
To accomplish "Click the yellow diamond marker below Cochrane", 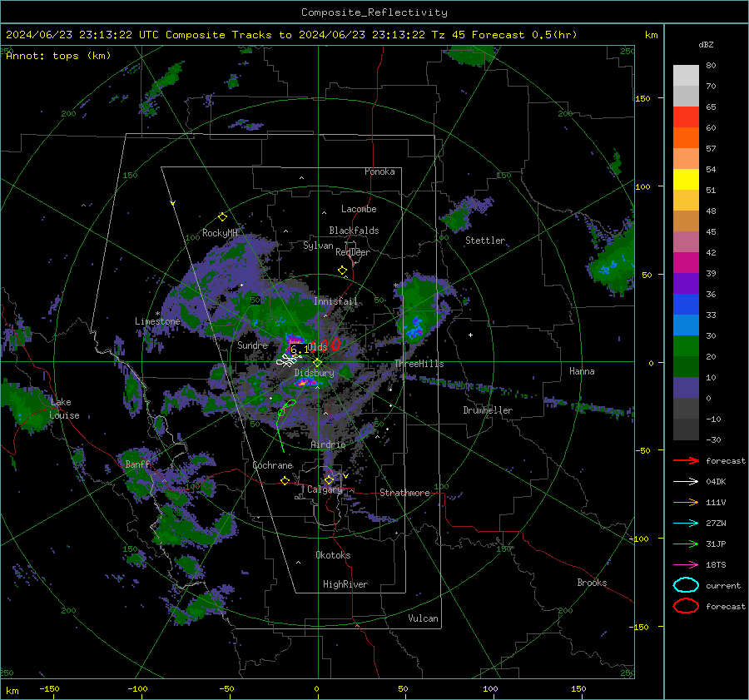I will coord(285,481).
